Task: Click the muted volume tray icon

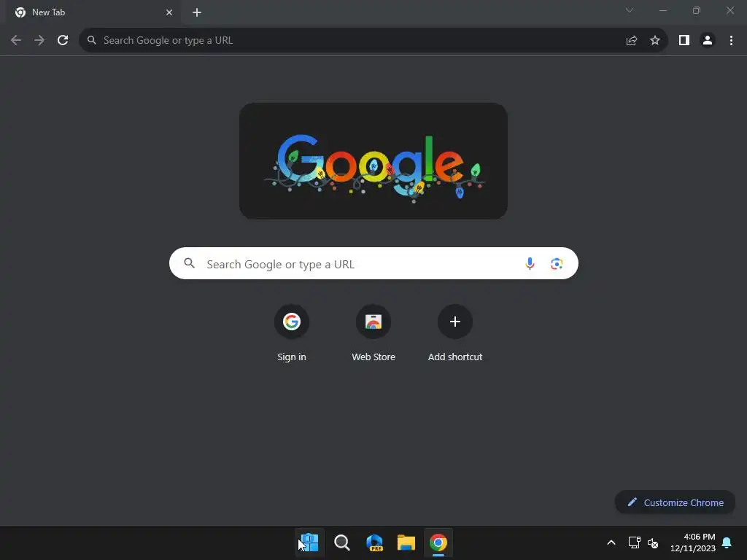Action: coord(653,542)
